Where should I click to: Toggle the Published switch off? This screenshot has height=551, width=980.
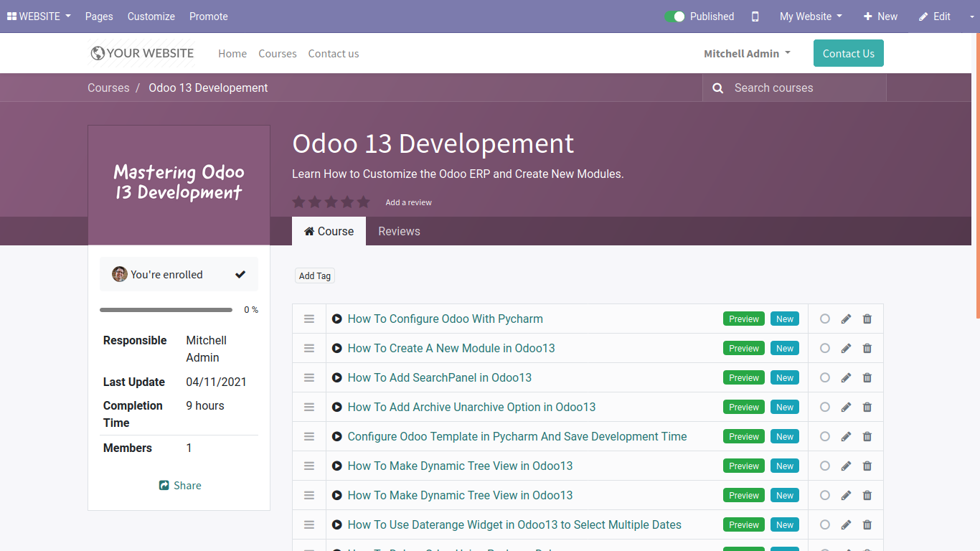[x=674, y=17]
